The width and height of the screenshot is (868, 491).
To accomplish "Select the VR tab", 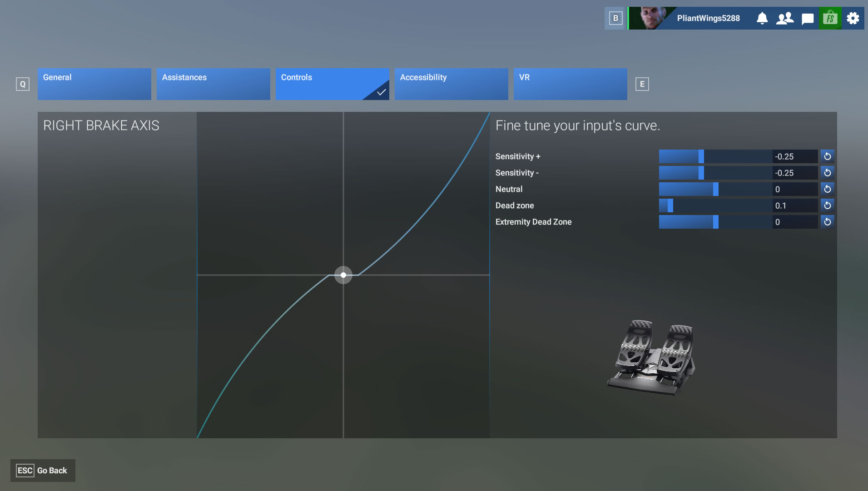I will [x=570, y=84].
